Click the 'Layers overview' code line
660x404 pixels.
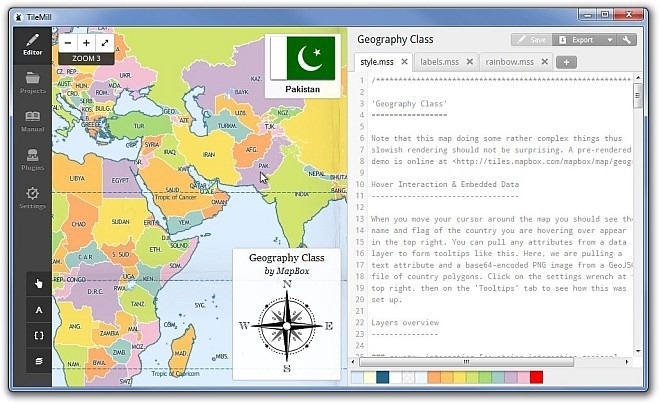405,323
